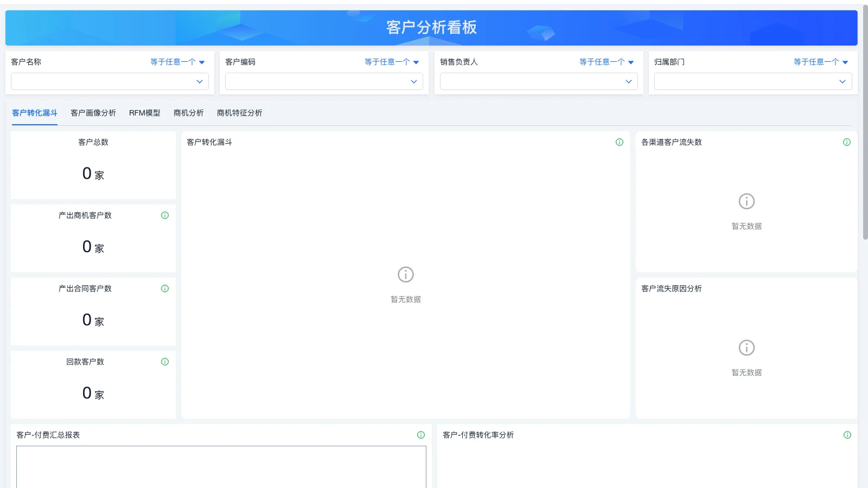Open the info icon on 客户转化漏斗 chart

pyautogui.click(x=620, y=142)
